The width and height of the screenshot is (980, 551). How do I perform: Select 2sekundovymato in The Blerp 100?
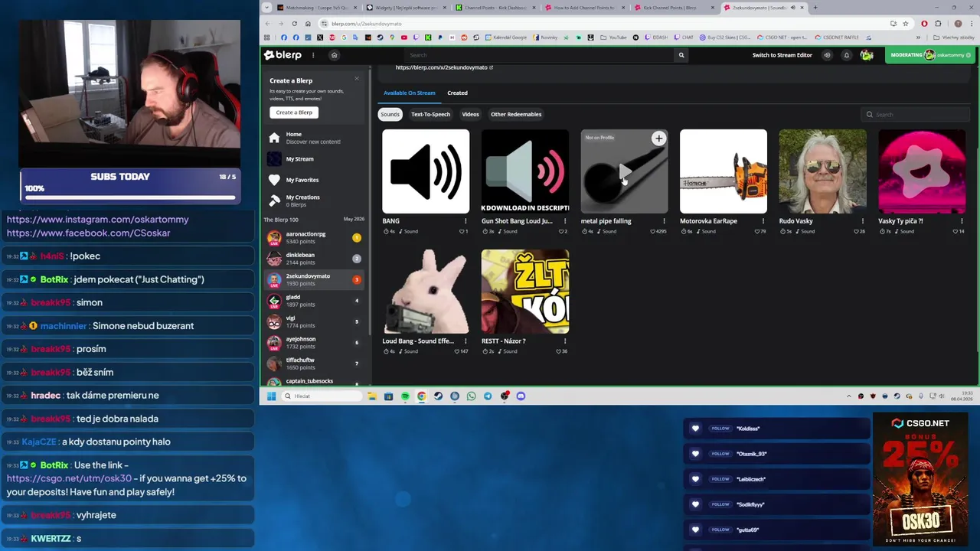coord(313,279)
